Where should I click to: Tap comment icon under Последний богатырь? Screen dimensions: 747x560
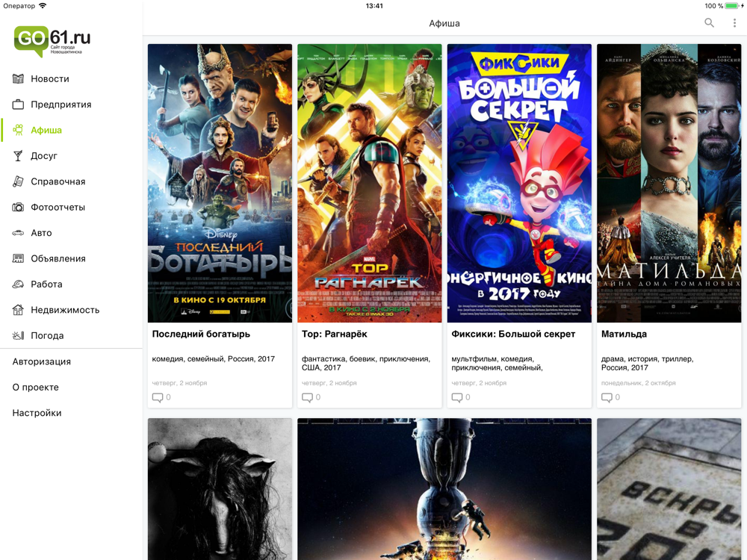pyautogui.click(x=157, y=397)
